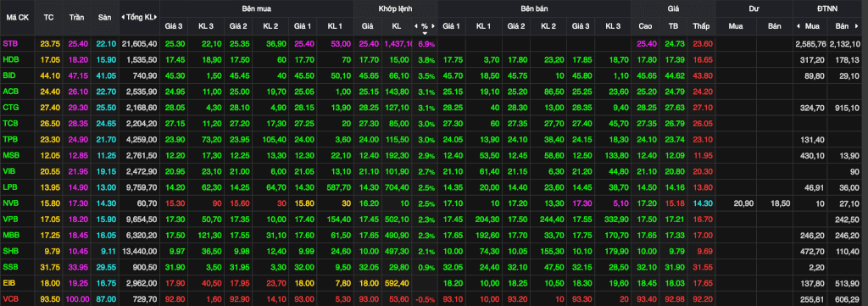Viewport: 868px width, 306px height.
Task: Open the ACB stock symbol
Action: [x=10, y=92]
